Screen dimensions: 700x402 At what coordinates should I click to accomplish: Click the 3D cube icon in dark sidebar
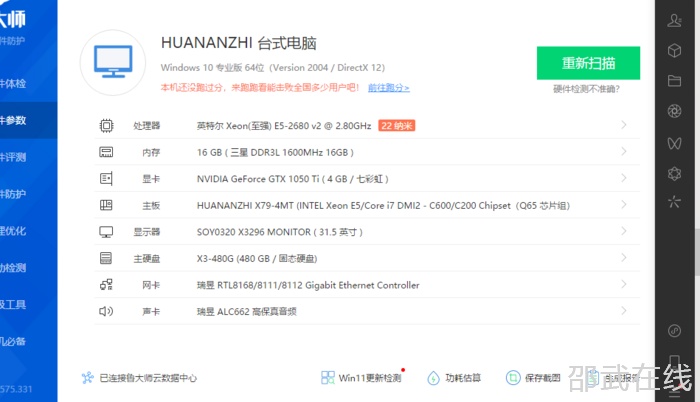click(674, 50)
